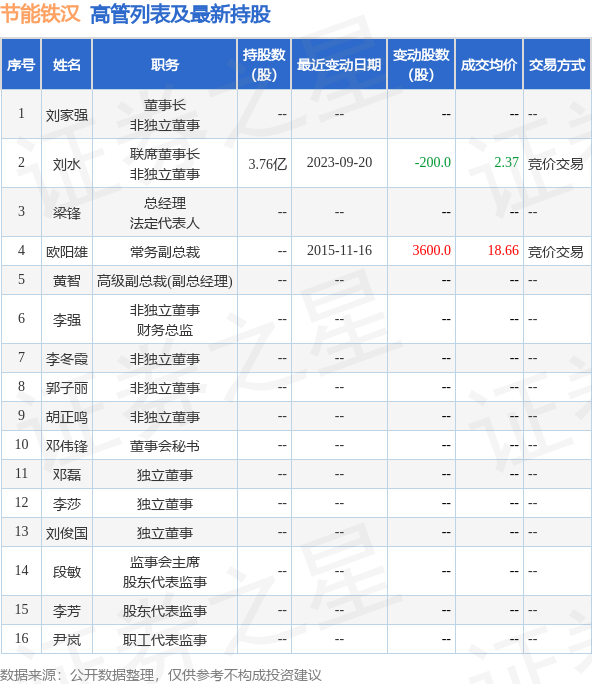The width and height of the screenshot is (592, 684).
Task: Click the name 欧阳雄
Action: [67, 252]
